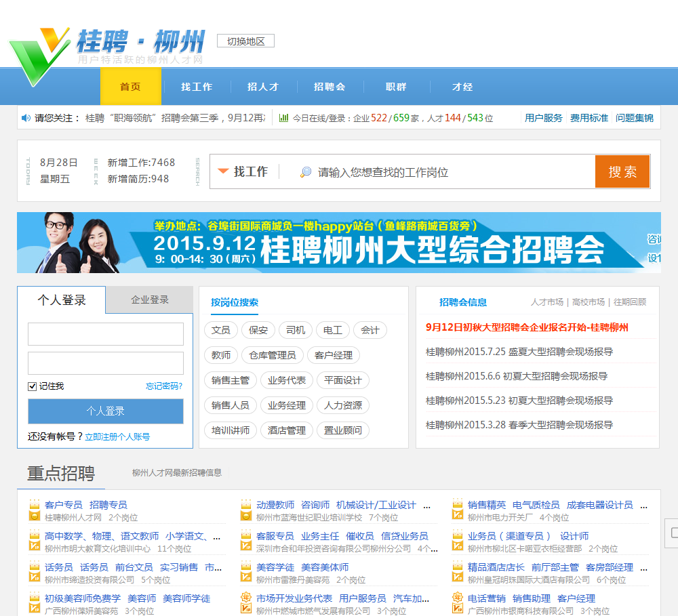Open 首页 in navigation bar

(131, 87)
